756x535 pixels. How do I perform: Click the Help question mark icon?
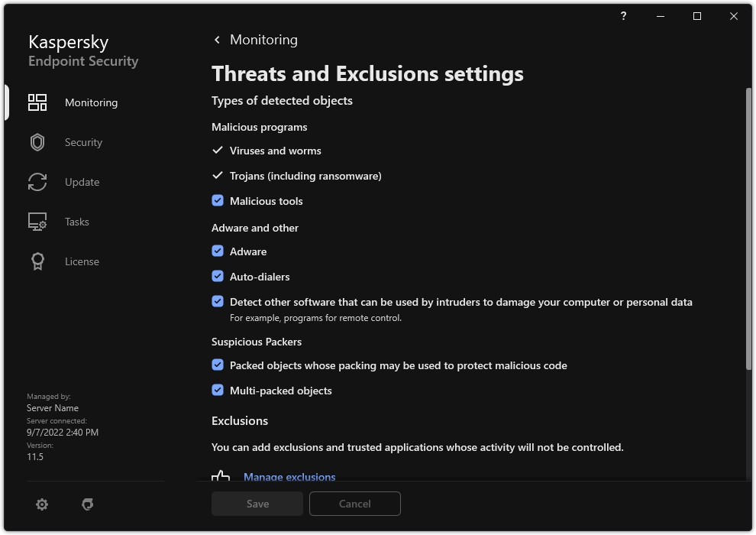click(624, 16)
